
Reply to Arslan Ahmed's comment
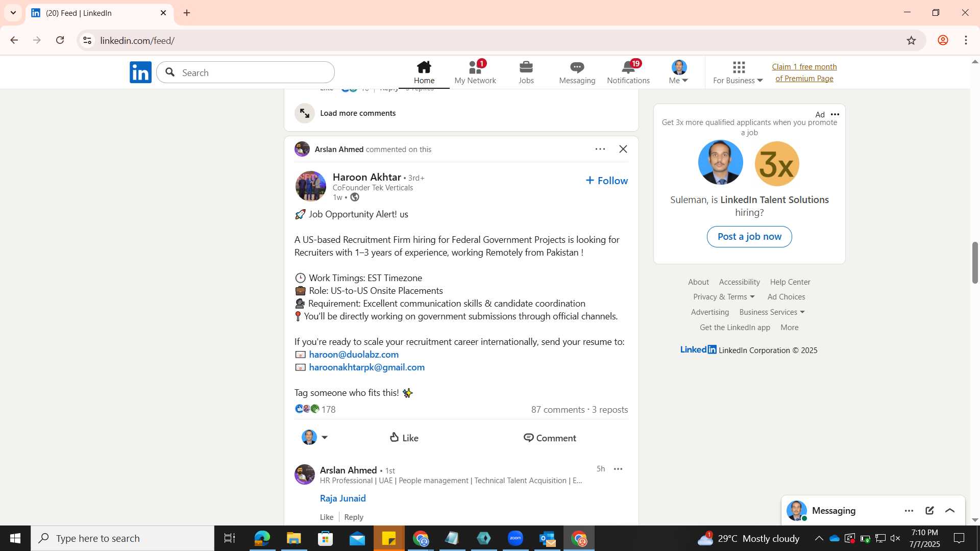pos(354,517)
